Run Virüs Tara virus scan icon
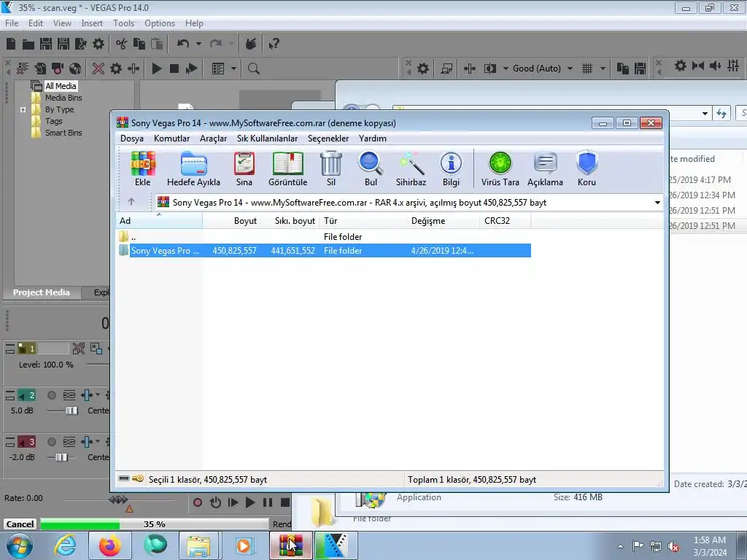Screen dimensions: 747x560 500,169
